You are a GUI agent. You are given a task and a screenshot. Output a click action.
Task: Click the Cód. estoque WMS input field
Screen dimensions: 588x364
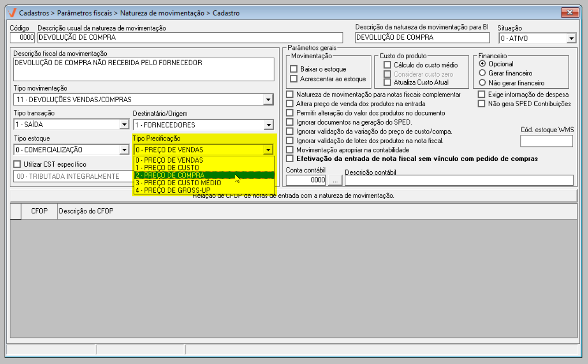[546, 141]
